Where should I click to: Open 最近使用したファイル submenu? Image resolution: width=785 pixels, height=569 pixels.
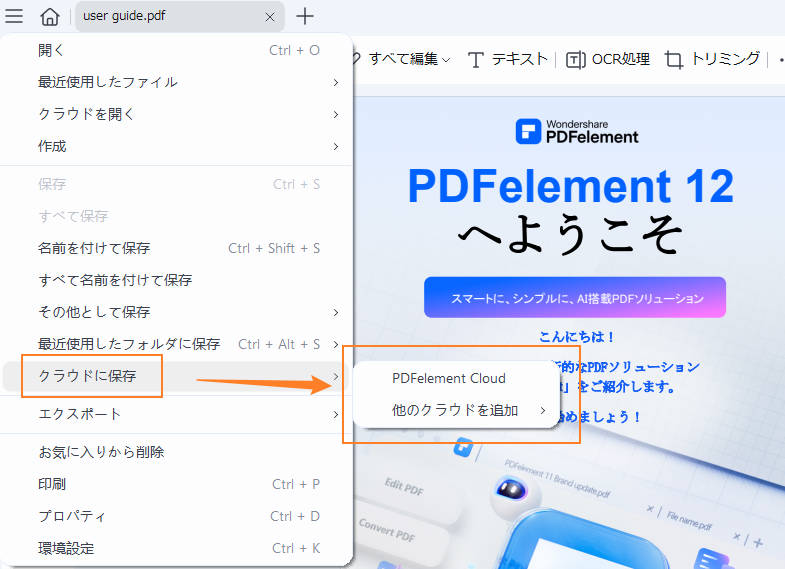point(176,82)
